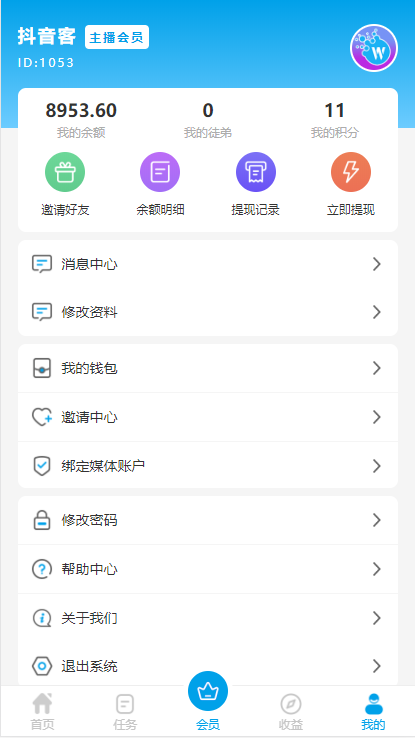Image resolution: width=415 pixels, height=738 pixels.
Task: Select 退出系统 to log out
Action: (x=208, y=666)
